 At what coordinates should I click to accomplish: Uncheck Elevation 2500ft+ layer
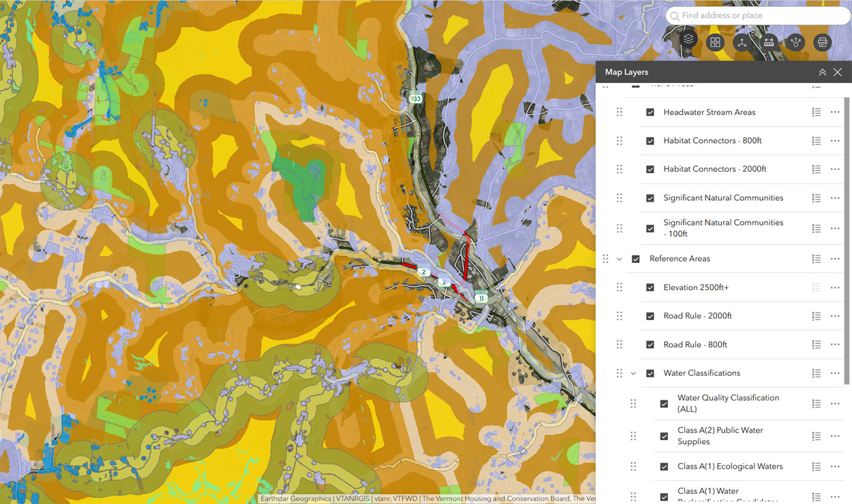pyautogui.click(x=650, y=287)
